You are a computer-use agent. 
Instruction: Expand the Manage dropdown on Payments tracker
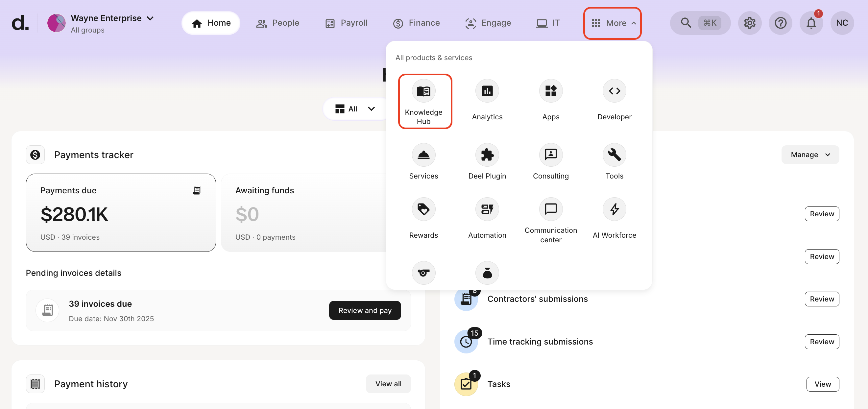810,154
